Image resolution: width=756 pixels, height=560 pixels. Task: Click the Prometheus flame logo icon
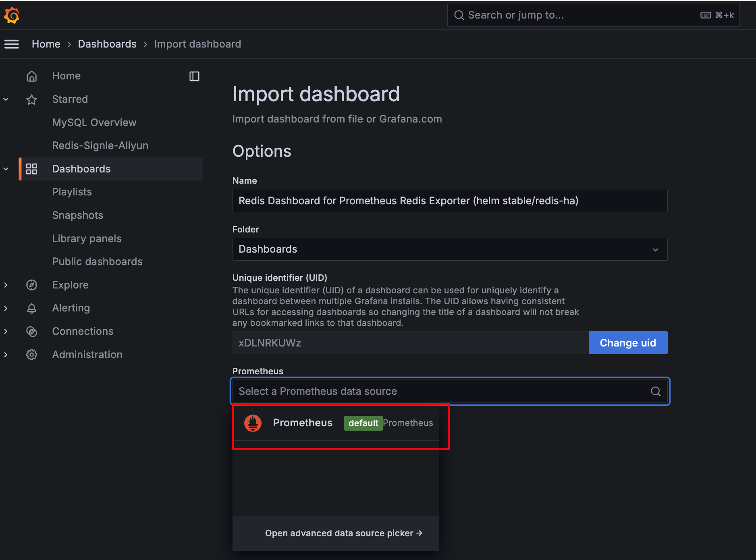pos(253,423)
